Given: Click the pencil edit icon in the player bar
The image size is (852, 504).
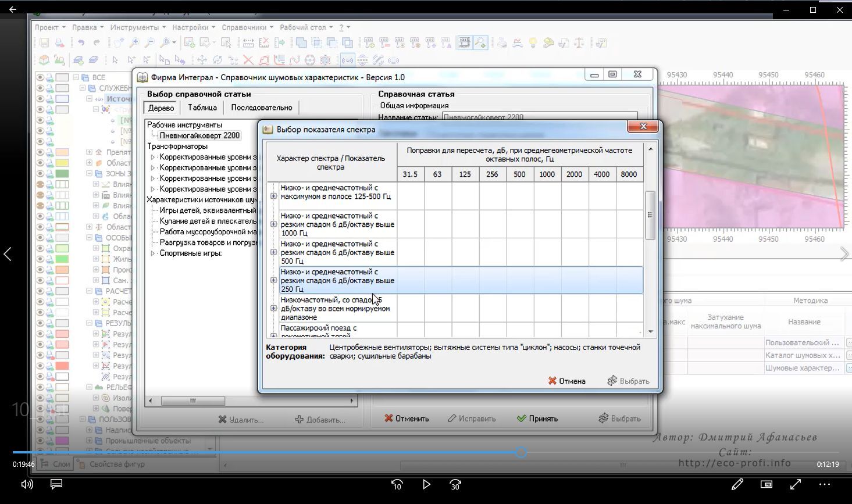Looking at the screenshot, I should click(737, 484).
